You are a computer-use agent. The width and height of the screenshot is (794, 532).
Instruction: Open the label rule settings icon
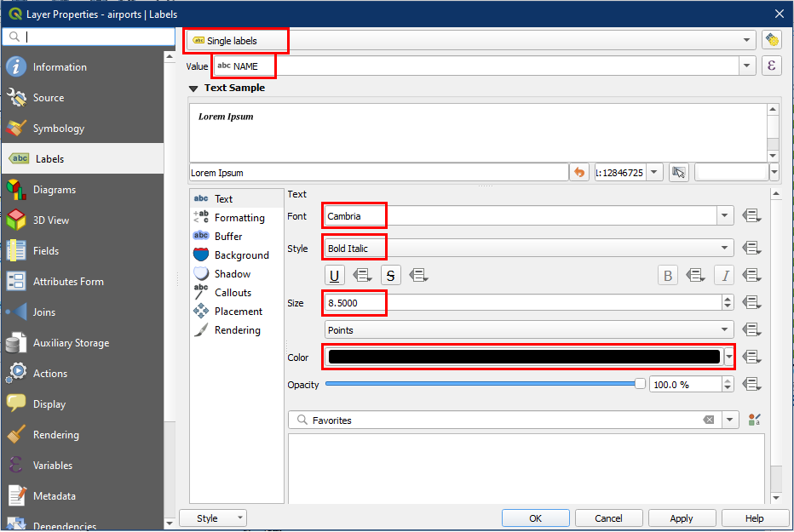tap(772, 40)
